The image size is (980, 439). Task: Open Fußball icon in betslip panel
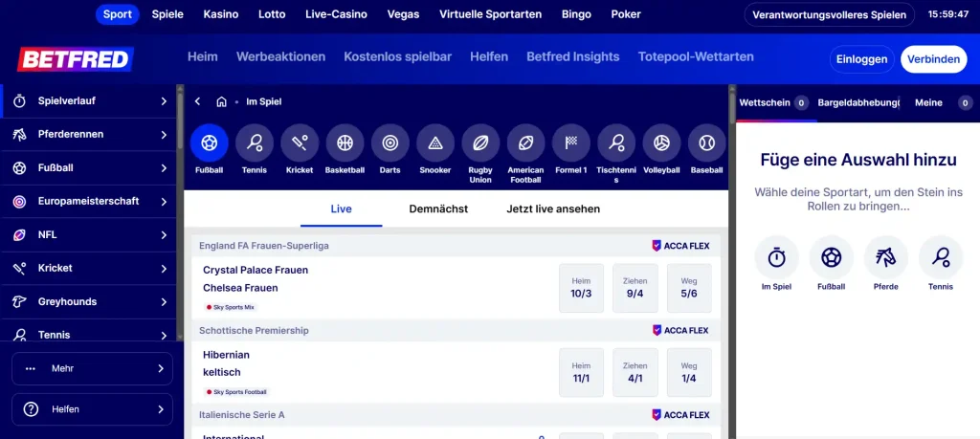832,257
